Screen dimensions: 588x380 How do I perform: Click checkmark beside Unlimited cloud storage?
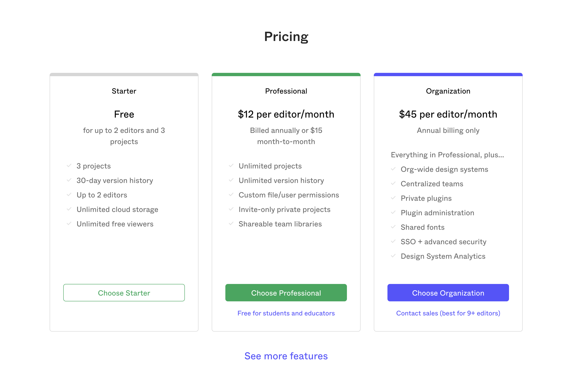click(x=69, y=209)
